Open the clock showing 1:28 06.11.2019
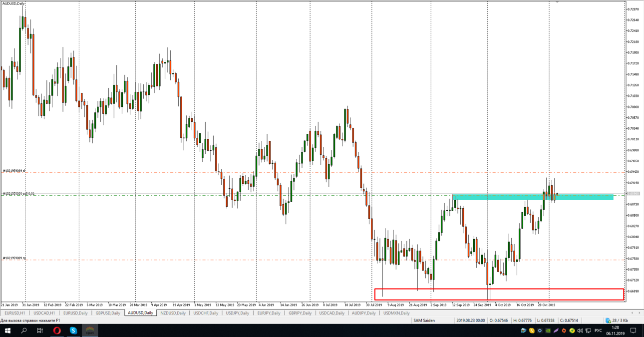Screen dimensions: 644x337 [x=615, y=331]
